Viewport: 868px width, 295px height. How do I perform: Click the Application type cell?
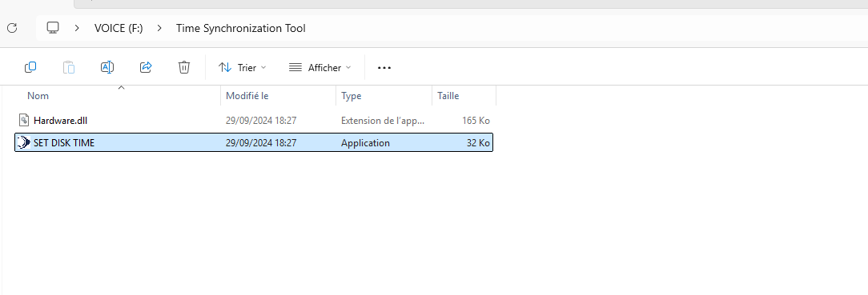click(365, 143)
